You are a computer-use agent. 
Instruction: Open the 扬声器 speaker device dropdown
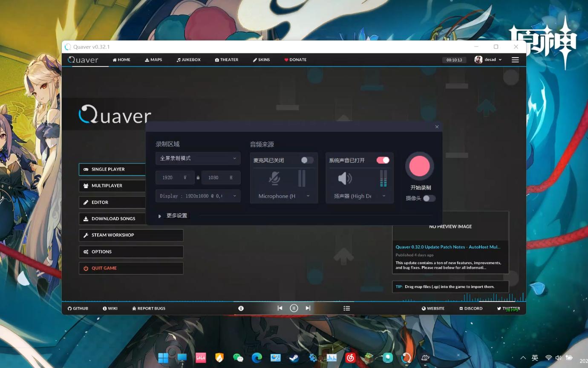[360, 196]
